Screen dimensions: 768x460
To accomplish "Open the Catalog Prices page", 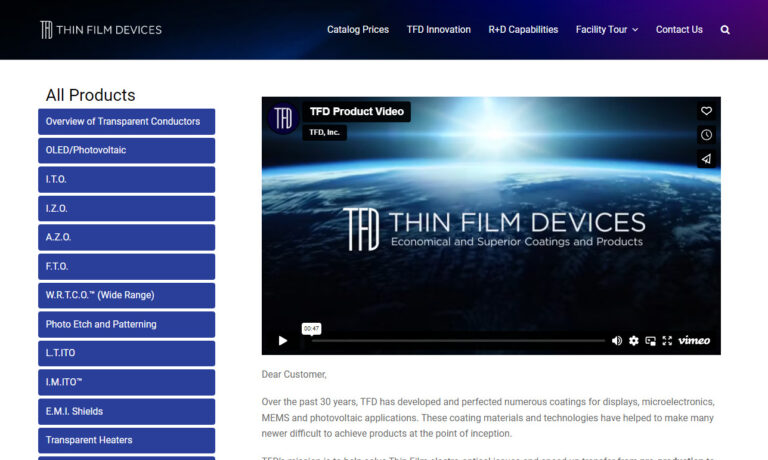I will (358, 30).
